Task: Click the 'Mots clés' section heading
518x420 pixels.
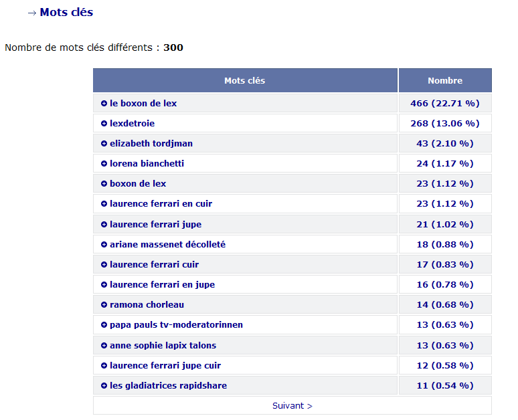Action: click(x=66, y=12)
